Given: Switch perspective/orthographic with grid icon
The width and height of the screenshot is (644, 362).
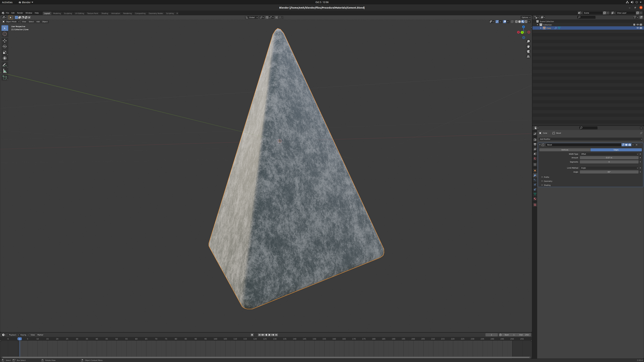Looking at the screenshot, I should pyautogui.click(x=528, y=57).
